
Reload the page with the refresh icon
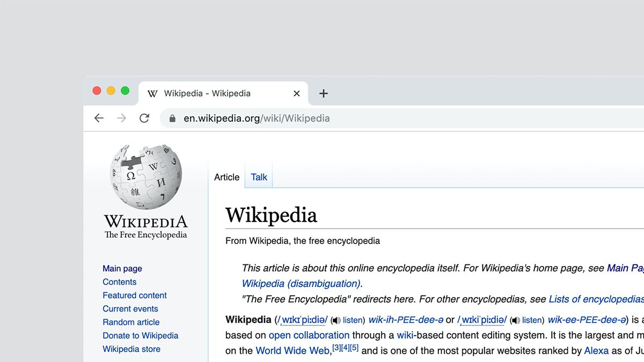(x=144, y=119)
